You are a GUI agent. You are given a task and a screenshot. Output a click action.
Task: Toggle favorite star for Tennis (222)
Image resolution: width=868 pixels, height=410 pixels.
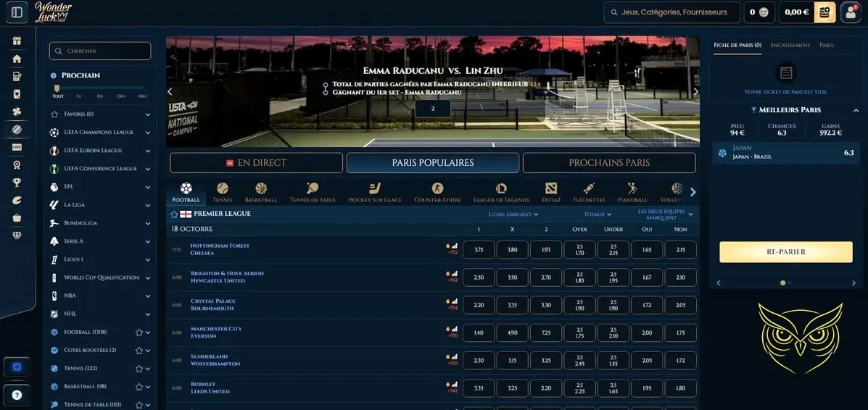pyautogui.click(x=139, y=369)
